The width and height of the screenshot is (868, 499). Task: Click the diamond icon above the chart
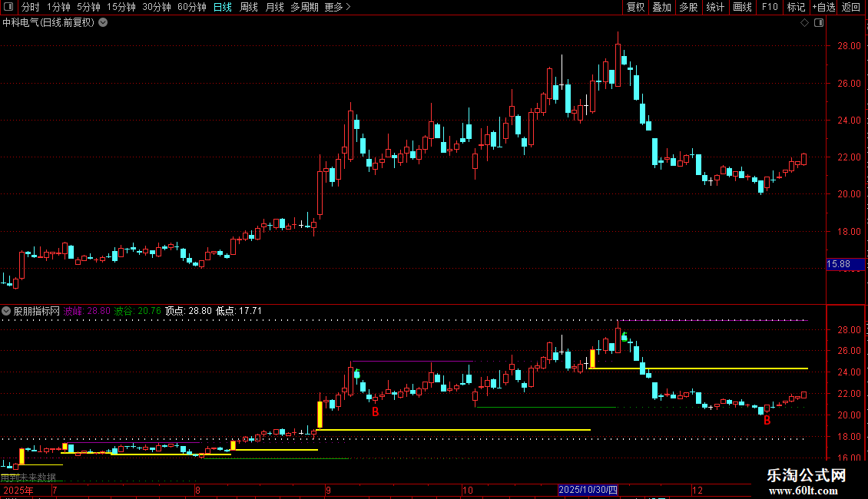805,23
